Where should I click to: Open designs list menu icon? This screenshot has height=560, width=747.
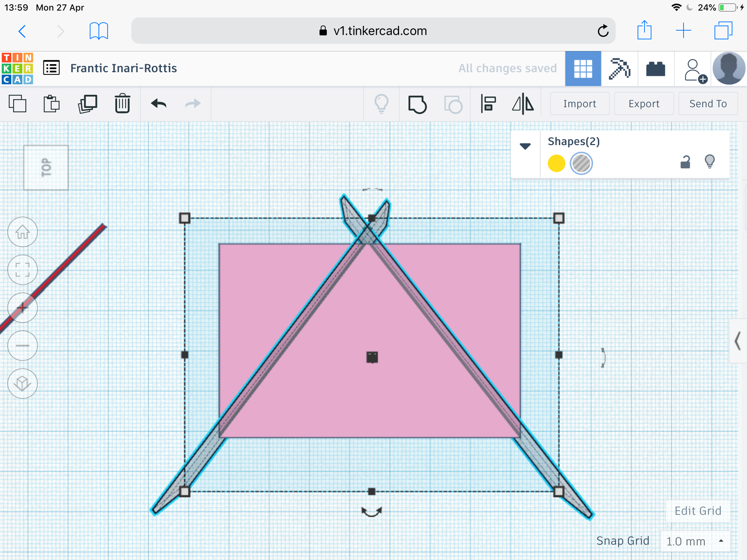51,68
